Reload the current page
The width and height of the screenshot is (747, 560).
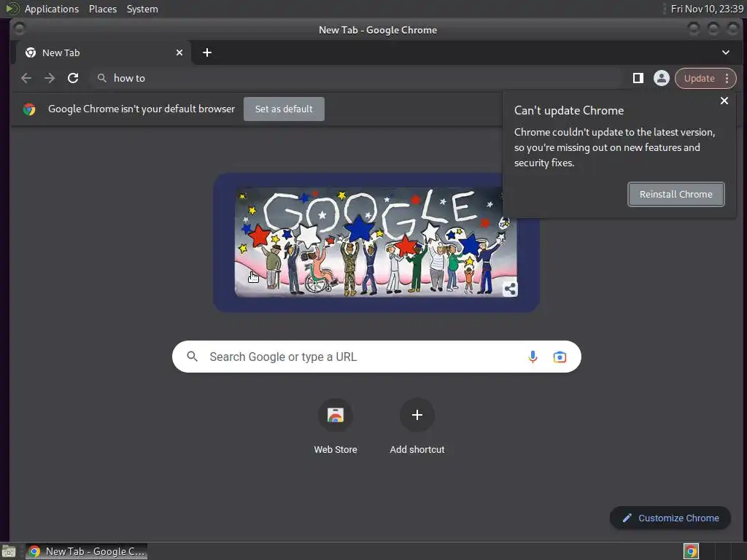[73, 78]
